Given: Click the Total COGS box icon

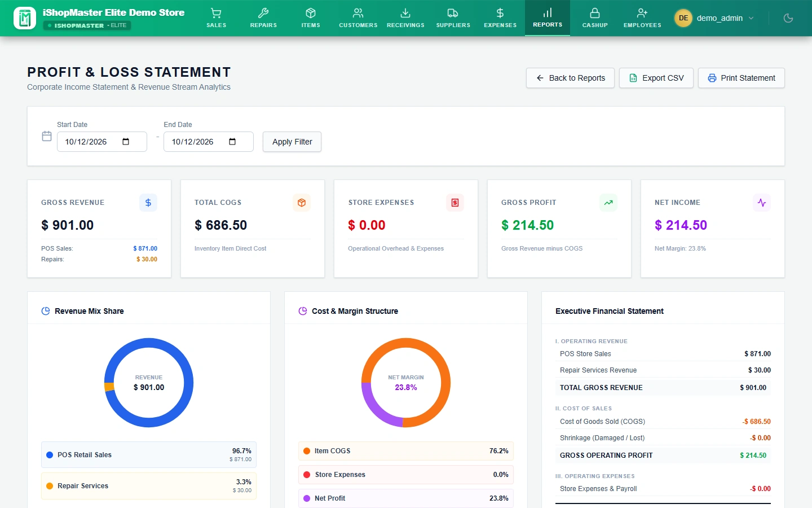Looking at the screenshot, I should pyautogui.click(x=302, y=203).
